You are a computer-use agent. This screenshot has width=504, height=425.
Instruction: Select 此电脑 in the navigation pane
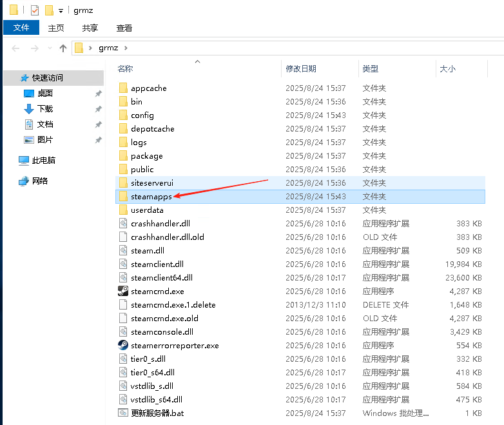(43, 160)
